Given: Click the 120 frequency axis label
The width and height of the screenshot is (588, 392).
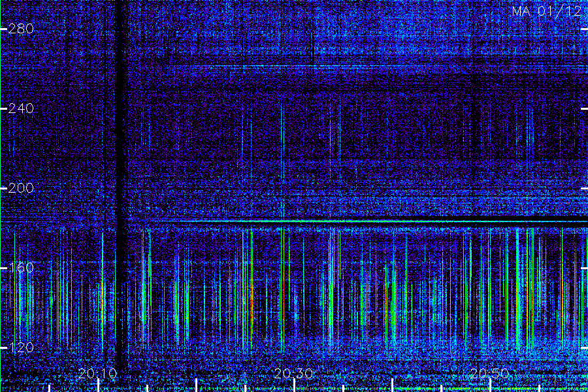Looking at the screenshot, I should tap(21, 348).
